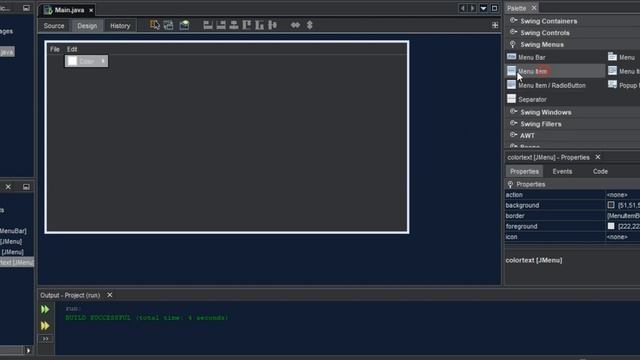This screenshot has width=640, height=360.
Task: Switch to the Properties tab
Action: 524,171
